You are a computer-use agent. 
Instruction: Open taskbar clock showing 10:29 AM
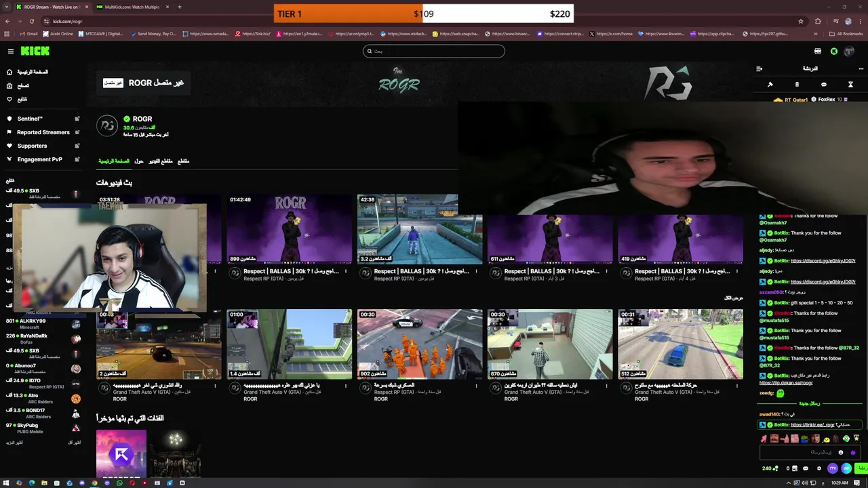click(840, 483)
